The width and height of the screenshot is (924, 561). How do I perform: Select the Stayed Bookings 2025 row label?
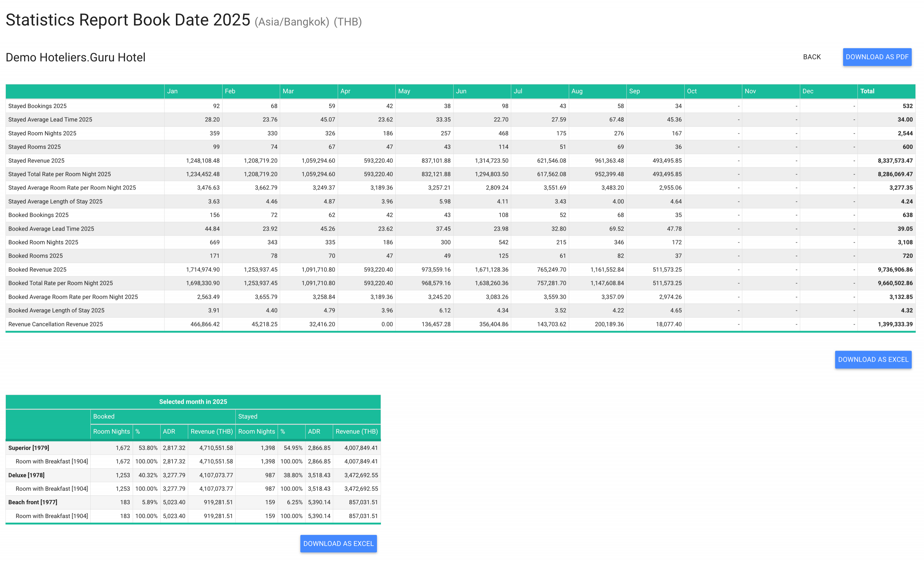pos(37,106)
